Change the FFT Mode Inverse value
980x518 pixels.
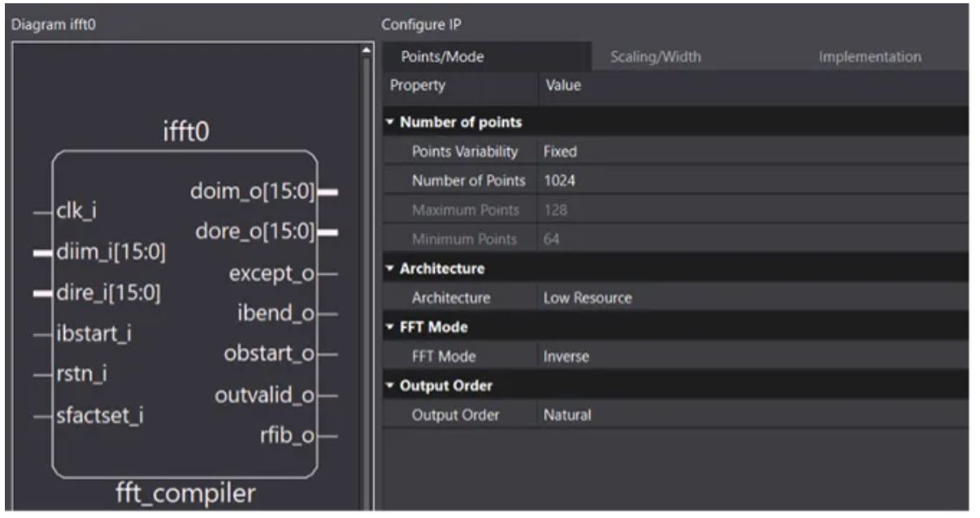point(752,356)
